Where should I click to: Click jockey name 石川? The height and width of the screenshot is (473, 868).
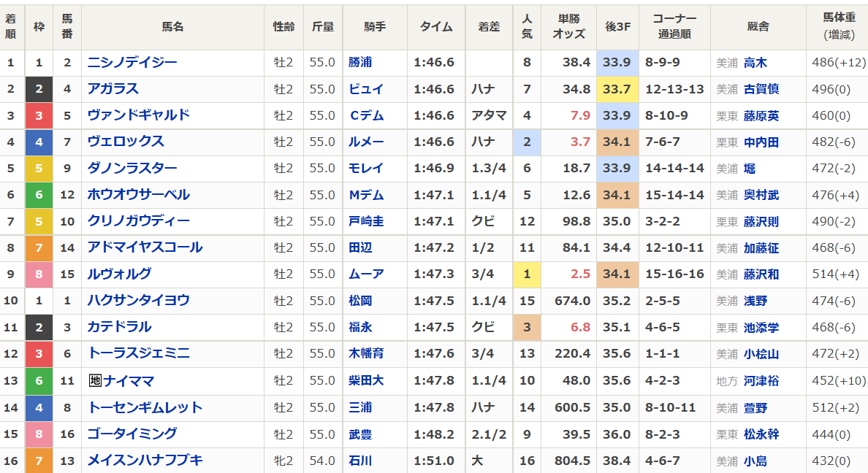tap(360, 461)
